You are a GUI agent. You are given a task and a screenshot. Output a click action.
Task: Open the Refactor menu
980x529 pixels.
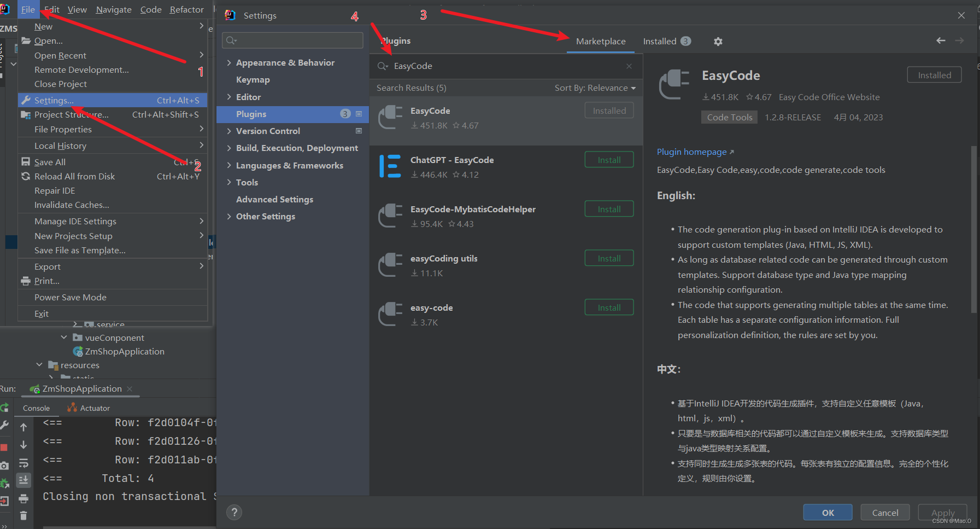click(x=186, y=9)
